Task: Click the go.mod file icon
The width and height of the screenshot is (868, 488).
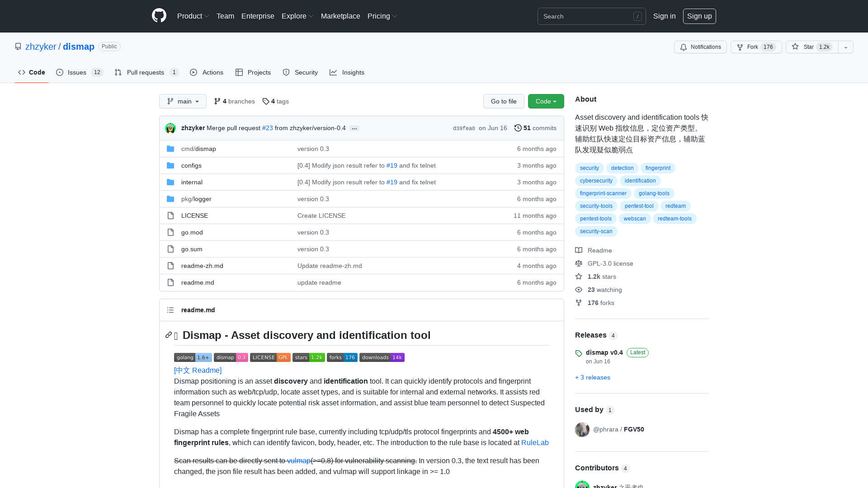Action: (x=170, y=232)
